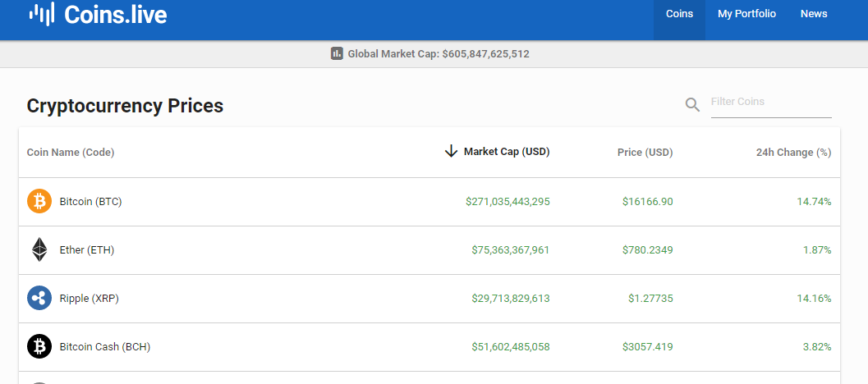This screenshot has width=868, height=384.
Task: Click Bitcoin Cash 24h change 3.82%
Action: click(817, 347)
